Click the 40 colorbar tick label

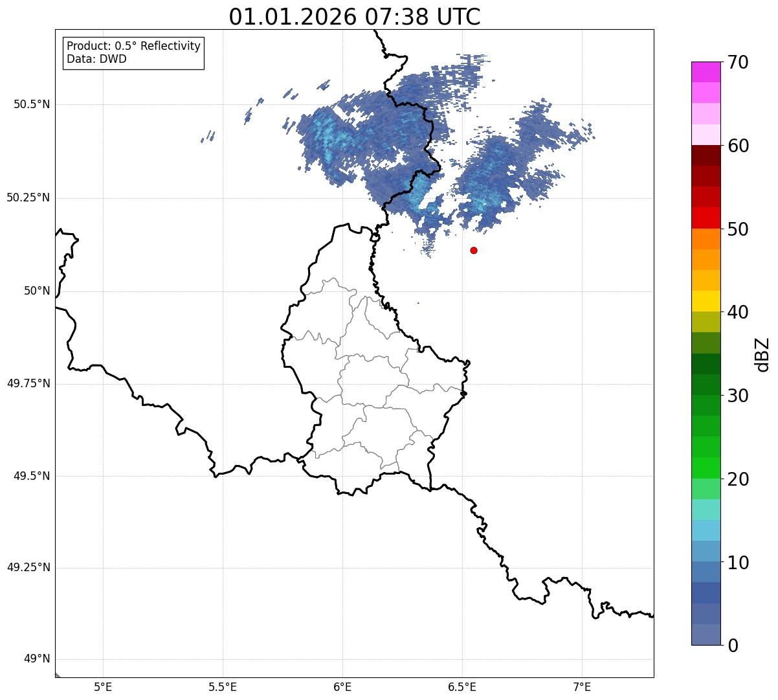737,312
